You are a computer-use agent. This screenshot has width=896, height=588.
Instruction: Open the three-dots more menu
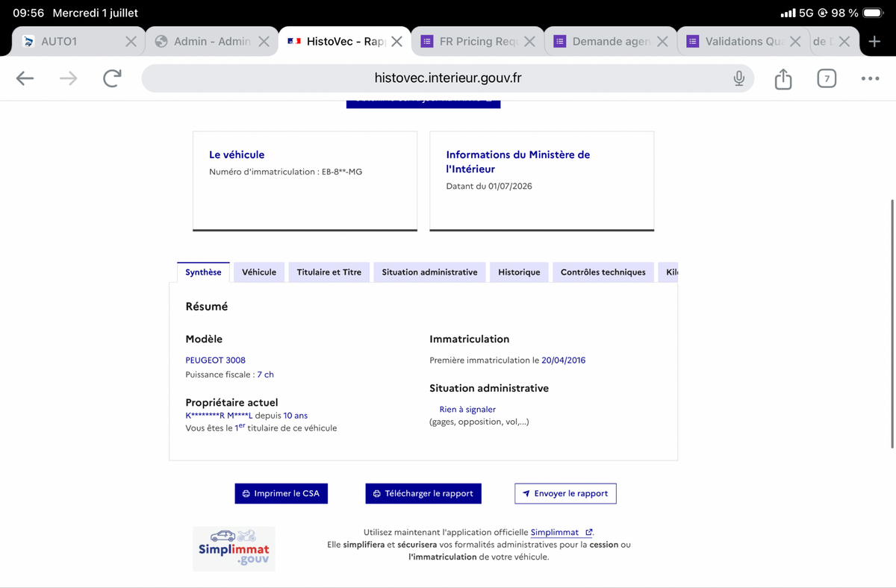click(870, 78)
